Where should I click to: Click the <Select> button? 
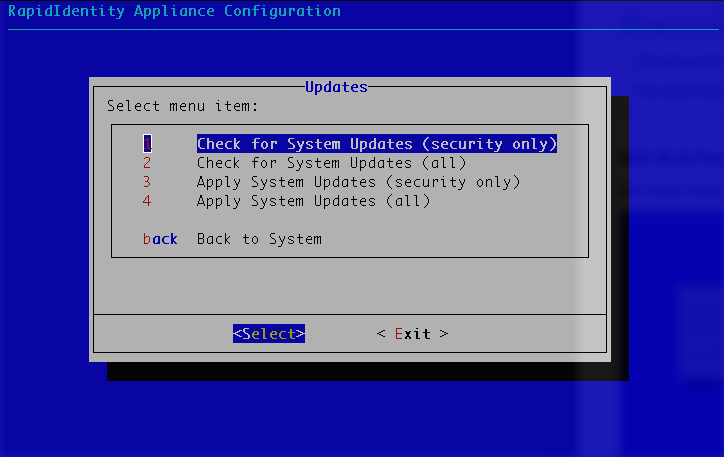269,333
